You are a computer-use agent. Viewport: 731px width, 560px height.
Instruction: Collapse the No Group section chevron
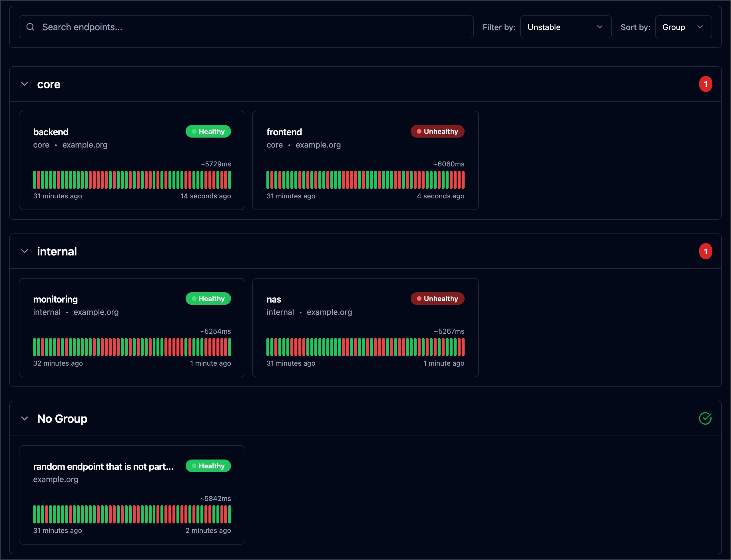coord(24,419)
